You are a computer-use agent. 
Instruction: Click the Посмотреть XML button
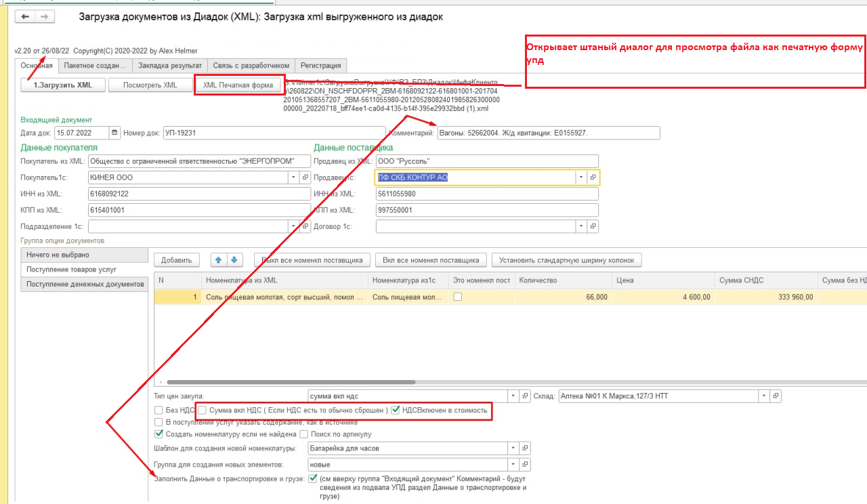151,85
